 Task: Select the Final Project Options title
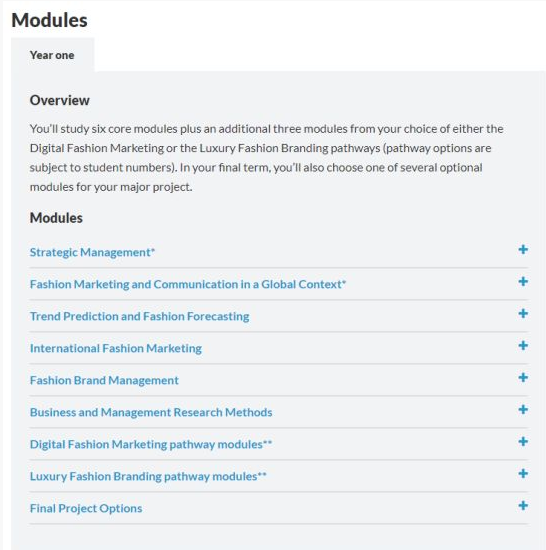[86, 509]
